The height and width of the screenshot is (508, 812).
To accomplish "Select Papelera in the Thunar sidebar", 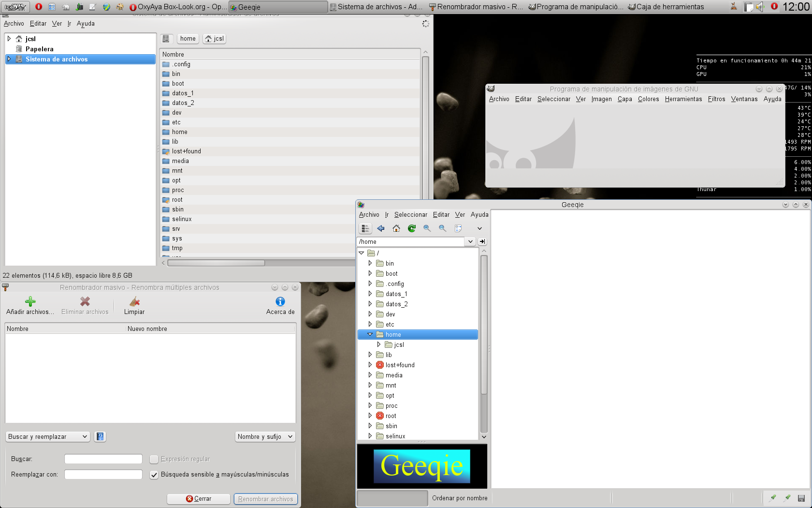I will [39, 49].
